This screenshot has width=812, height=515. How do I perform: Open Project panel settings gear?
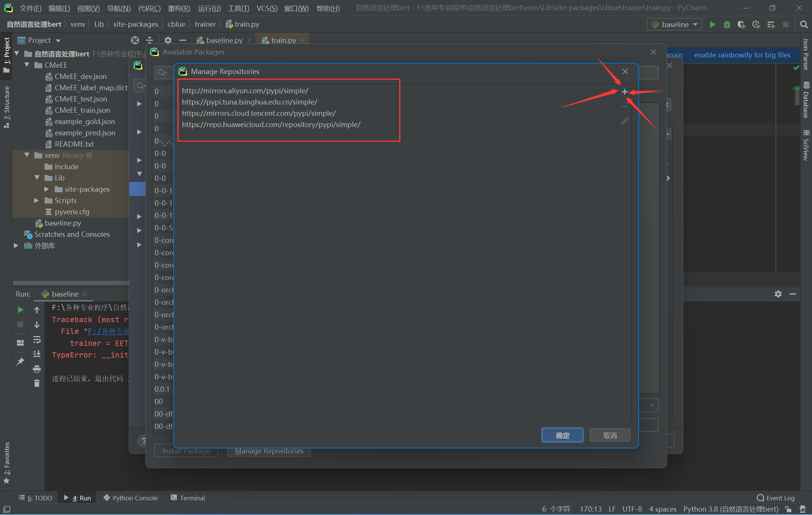168,40
